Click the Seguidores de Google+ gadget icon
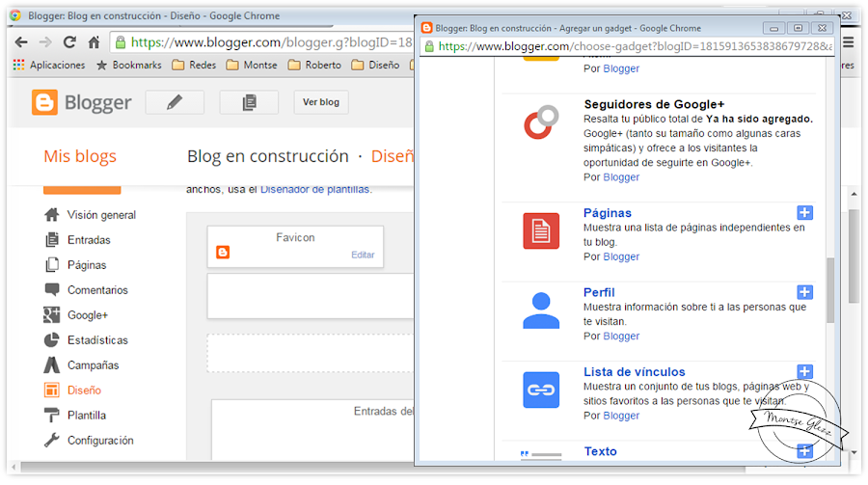The height and width of the screenshot is (485, 868). (541, 122)
